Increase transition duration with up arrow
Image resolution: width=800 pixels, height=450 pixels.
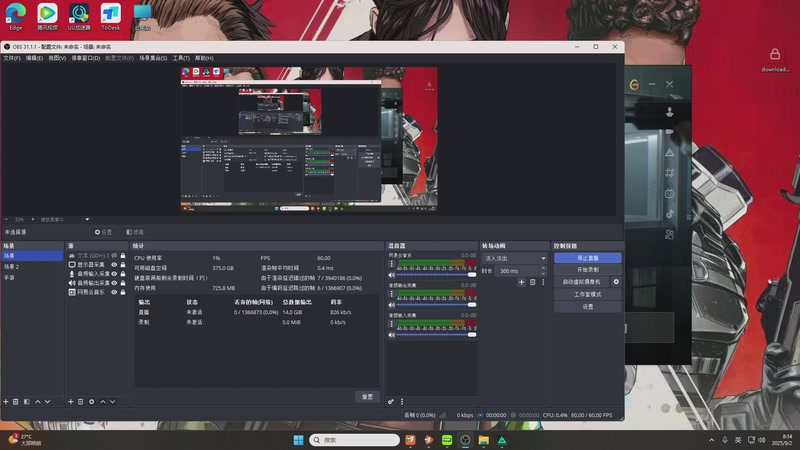(543, 268)
